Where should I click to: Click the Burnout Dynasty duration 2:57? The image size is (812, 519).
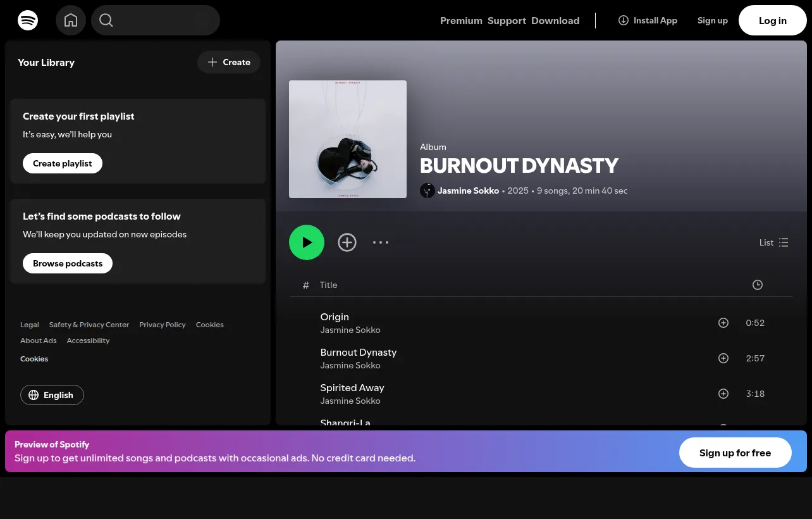tap(755, 358)
